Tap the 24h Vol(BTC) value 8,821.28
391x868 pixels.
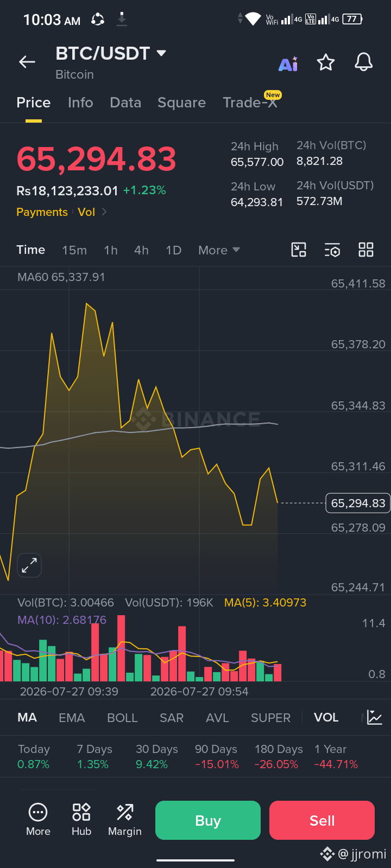click(x=319, y=161)
